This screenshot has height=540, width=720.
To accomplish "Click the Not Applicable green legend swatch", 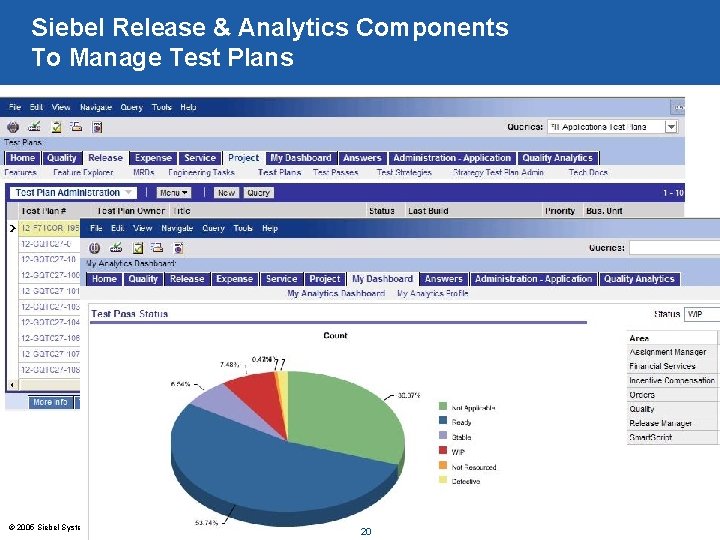I will (x=443, y=406).
